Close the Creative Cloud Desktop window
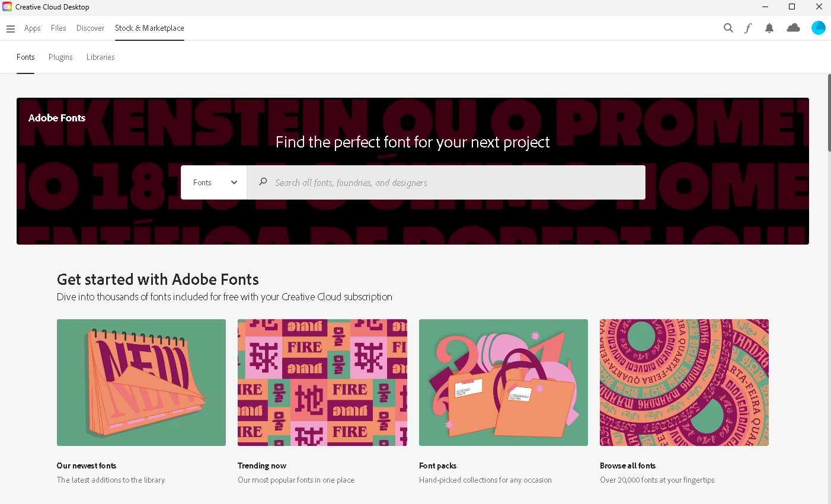The image size is (831, 504). 819,7
